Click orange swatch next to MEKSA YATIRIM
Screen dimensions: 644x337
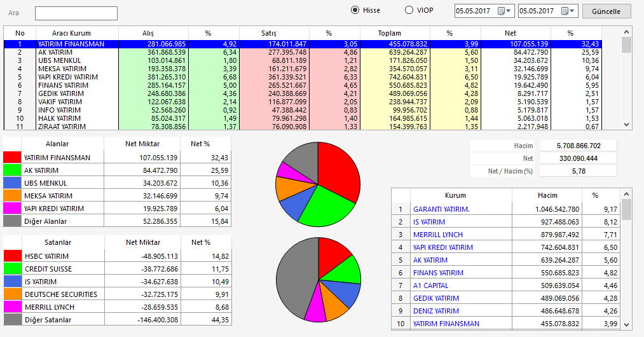[x=12, y=196]
